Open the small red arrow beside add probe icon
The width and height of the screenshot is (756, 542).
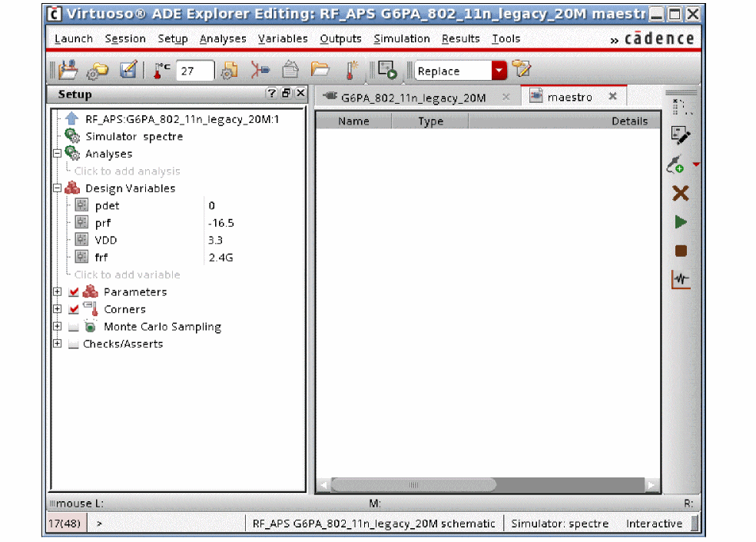click(696, 165)
